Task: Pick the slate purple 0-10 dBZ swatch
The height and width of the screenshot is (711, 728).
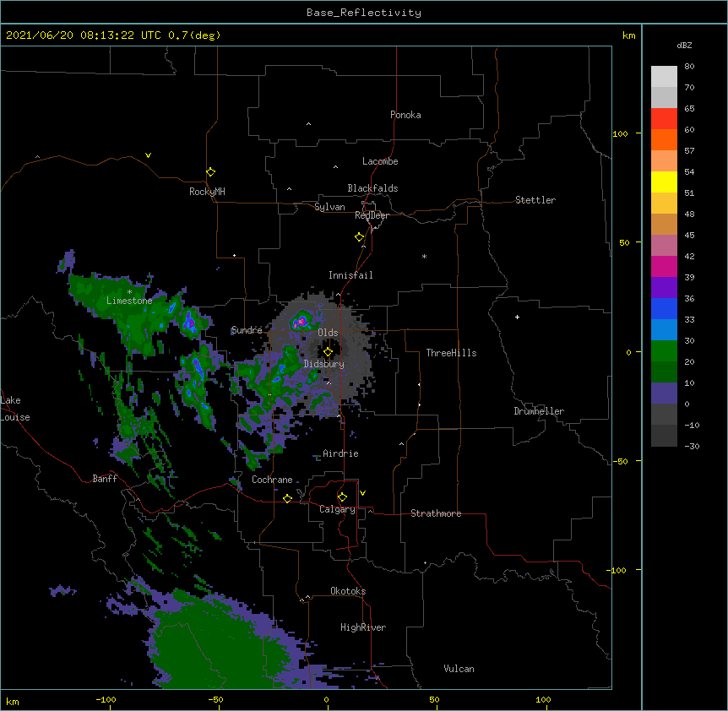Action: click(664, 393)
